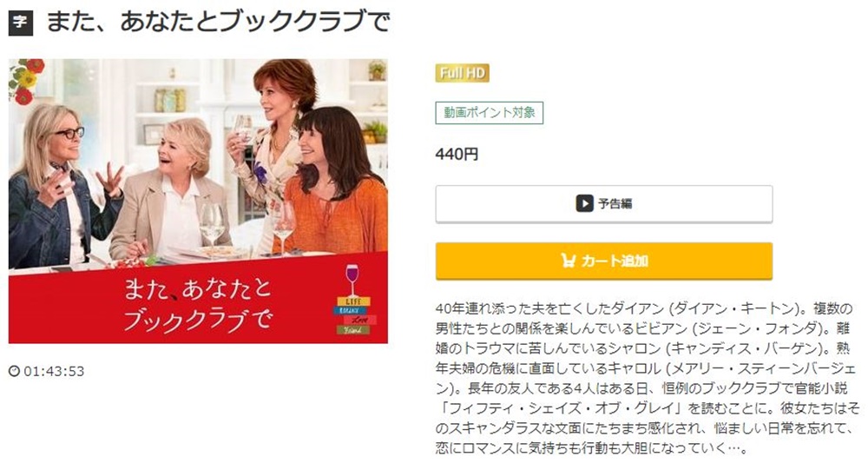Click the Full HD gold badge
The image size is (868, 470).
tap(463, 73)
